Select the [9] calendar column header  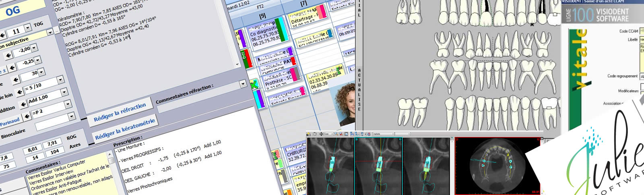(x=262, y=16)
